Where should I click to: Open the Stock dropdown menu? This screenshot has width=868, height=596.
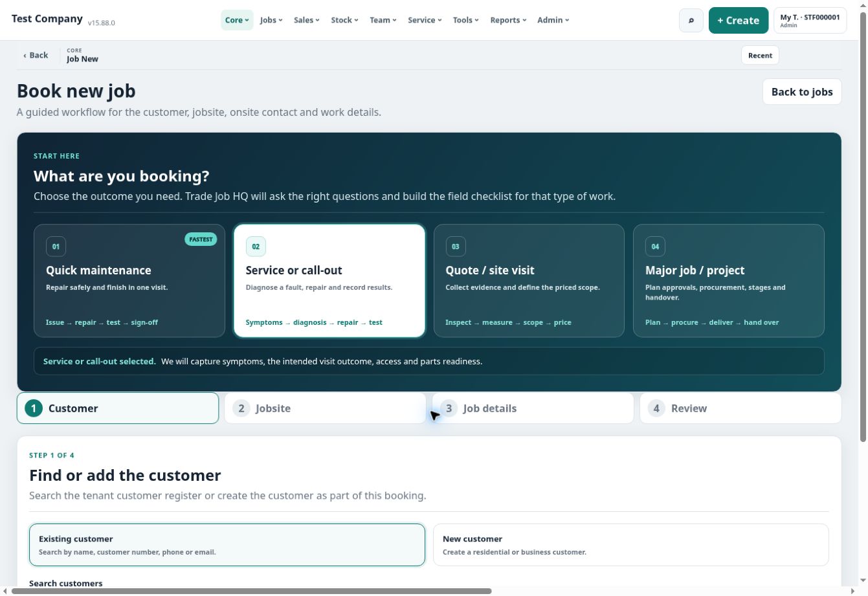pyautogui.click(x=344, y=20)
